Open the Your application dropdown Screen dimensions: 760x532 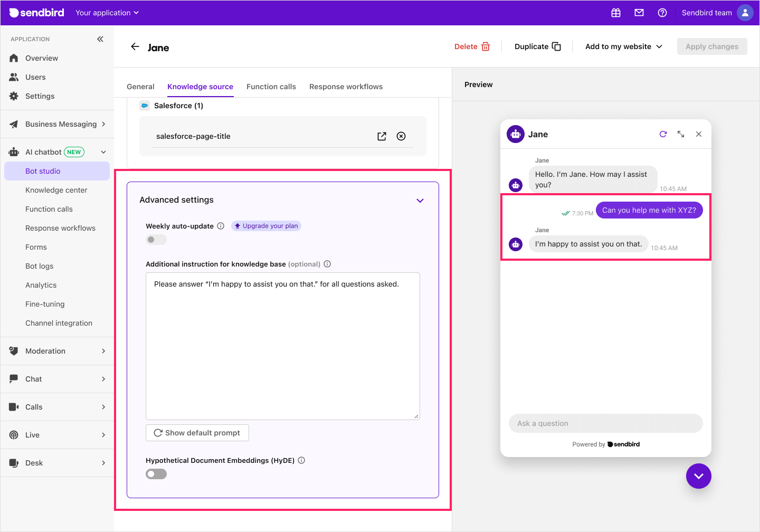pos(107,13)
